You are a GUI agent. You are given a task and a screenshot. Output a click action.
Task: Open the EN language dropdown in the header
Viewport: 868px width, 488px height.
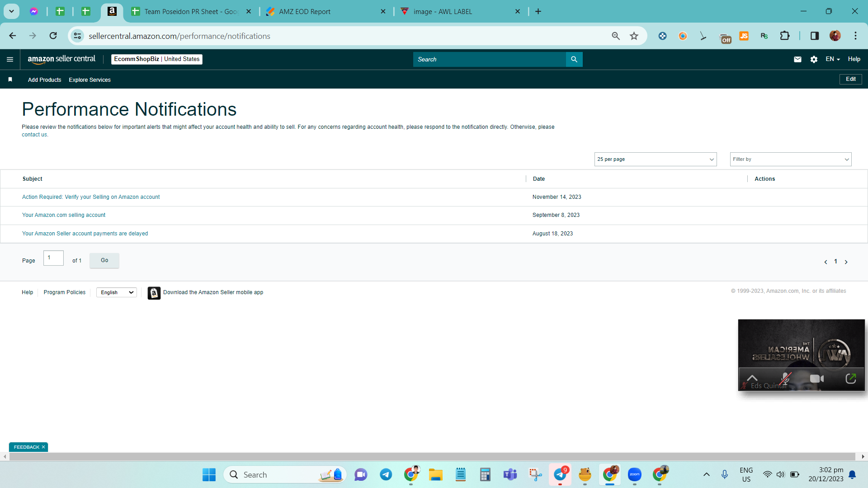click(832, 59)
